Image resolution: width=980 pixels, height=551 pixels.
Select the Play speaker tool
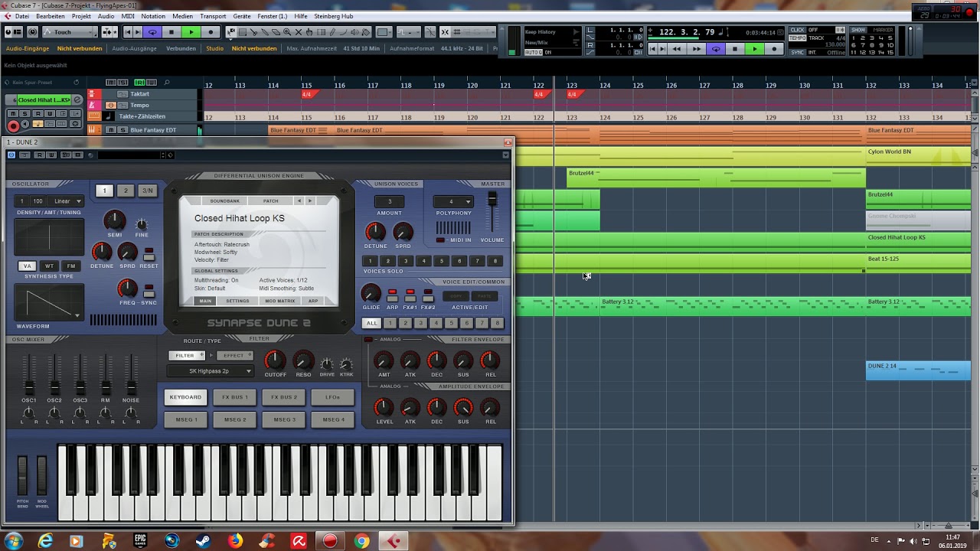[x=354, y=32]
